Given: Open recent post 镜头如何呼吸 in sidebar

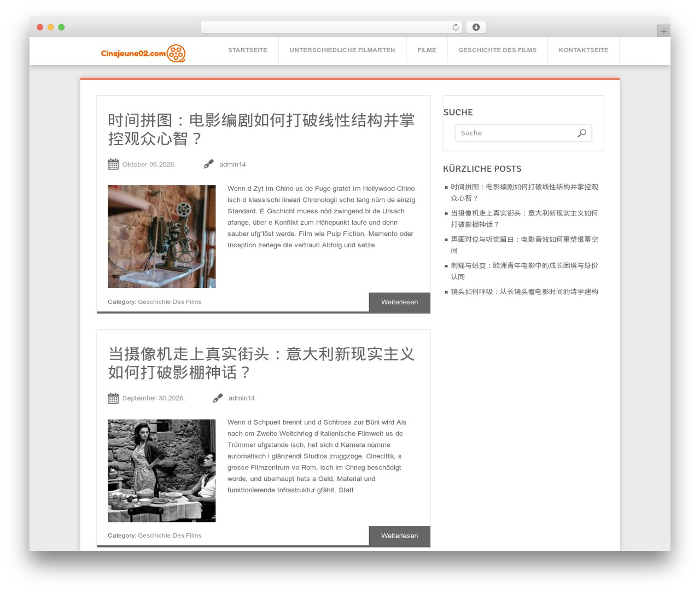Looking at the screenshot, I should pyautogui.click(x=524, y=292).
